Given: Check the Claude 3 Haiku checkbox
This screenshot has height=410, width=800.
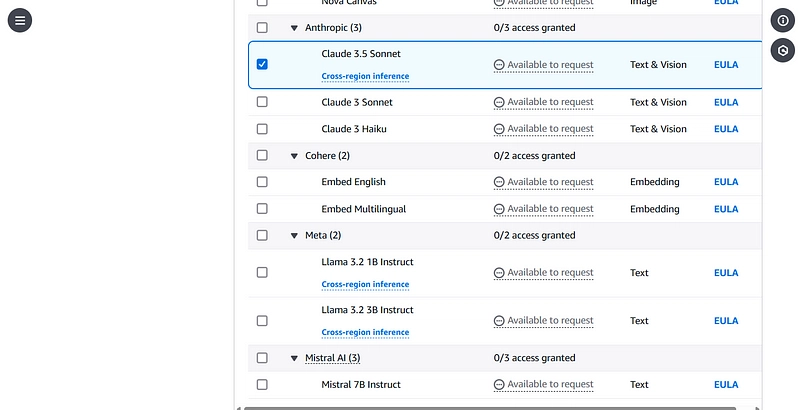Looking at the screenshot, I should [x=262, y=129].
